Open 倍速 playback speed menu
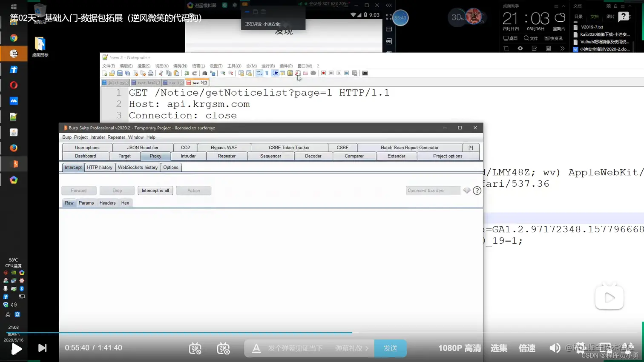Image resolution: width=644 pixels, height=362 pixels. click(x=527, y=348)
